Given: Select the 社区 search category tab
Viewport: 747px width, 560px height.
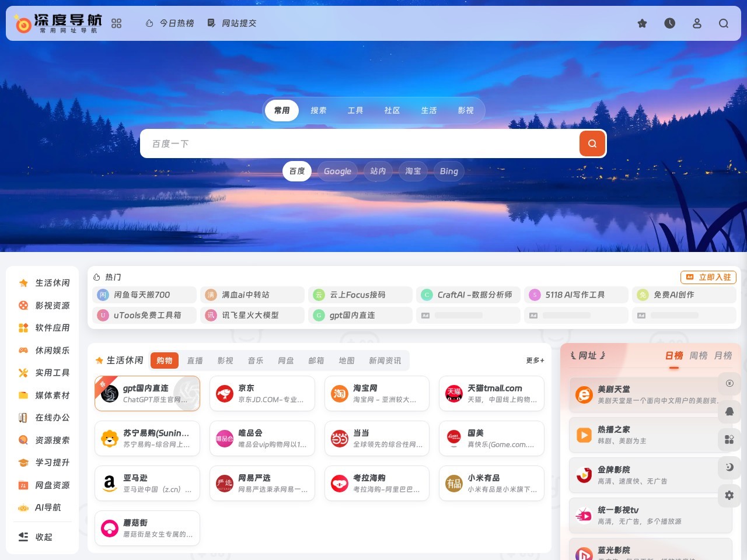Looking at the screenshot, I should pos(392,110).
